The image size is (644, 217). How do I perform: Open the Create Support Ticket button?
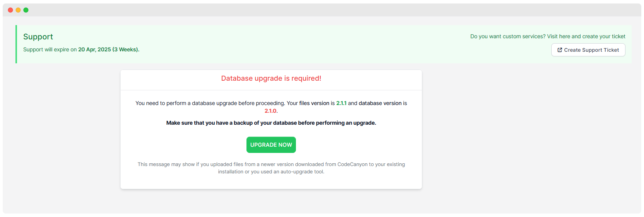pyautogui.click(x=588, y=50)
